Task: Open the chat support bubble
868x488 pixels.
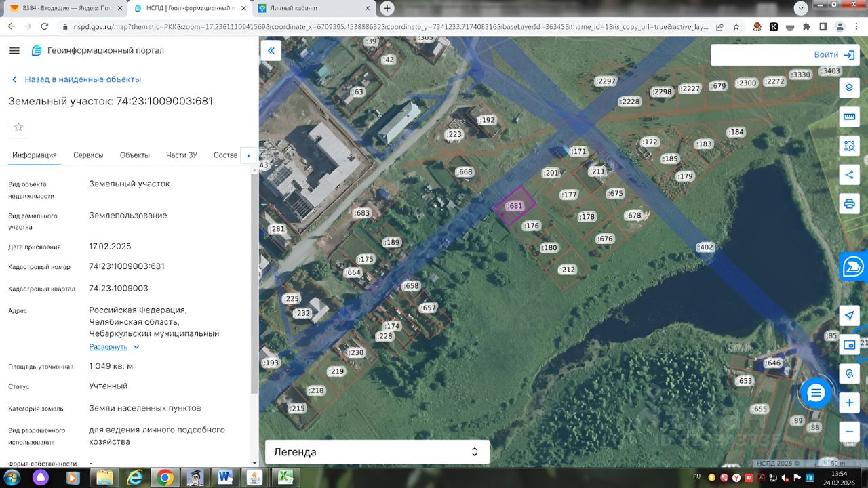Action: tap(815, 392)
